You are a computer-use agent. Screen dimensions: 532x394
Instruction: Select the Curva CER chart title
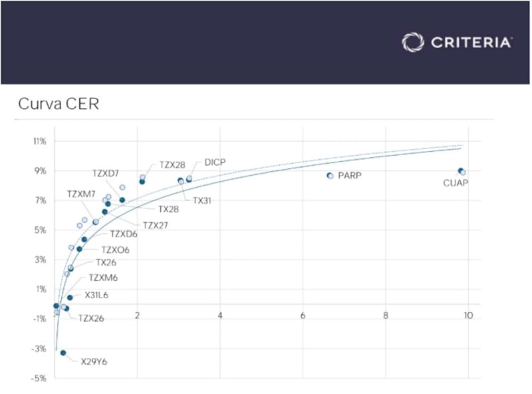coord(59,104)
